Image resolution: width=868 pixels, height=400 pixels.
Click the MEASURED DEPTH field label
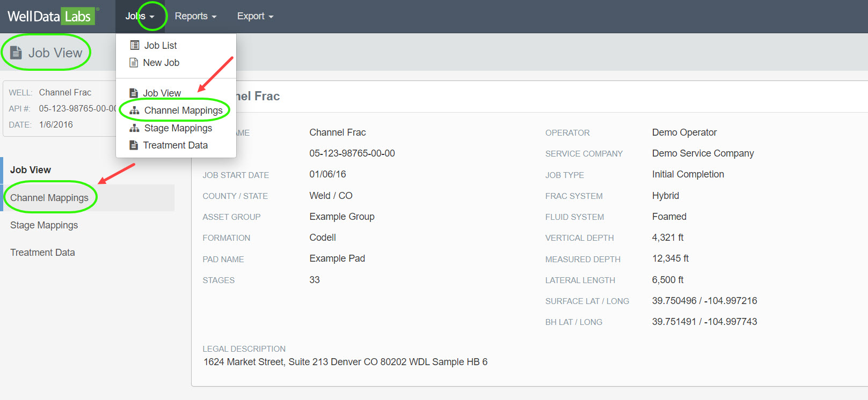coord(583,260)
